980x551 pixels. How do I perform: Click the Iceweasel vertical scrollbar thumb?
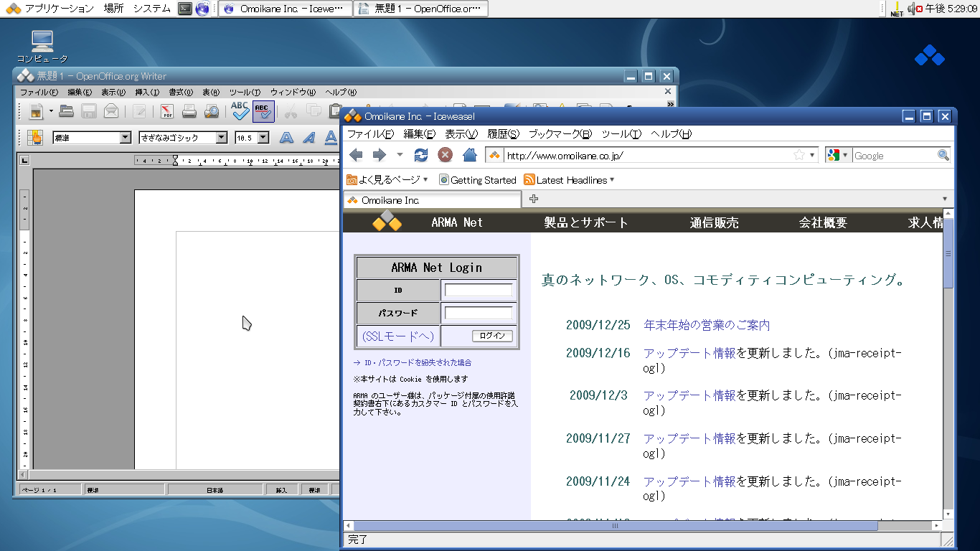tap(948, 253)
